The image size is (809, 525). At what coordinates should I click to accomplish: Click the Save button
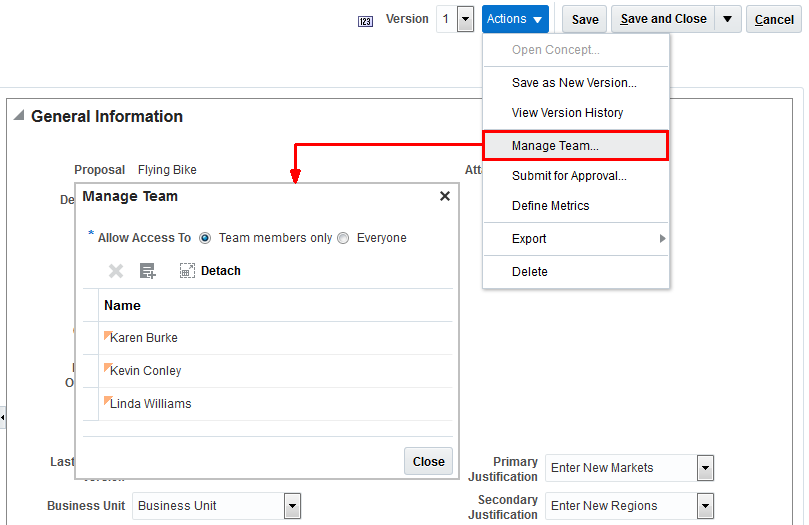[x=585, y=19]
